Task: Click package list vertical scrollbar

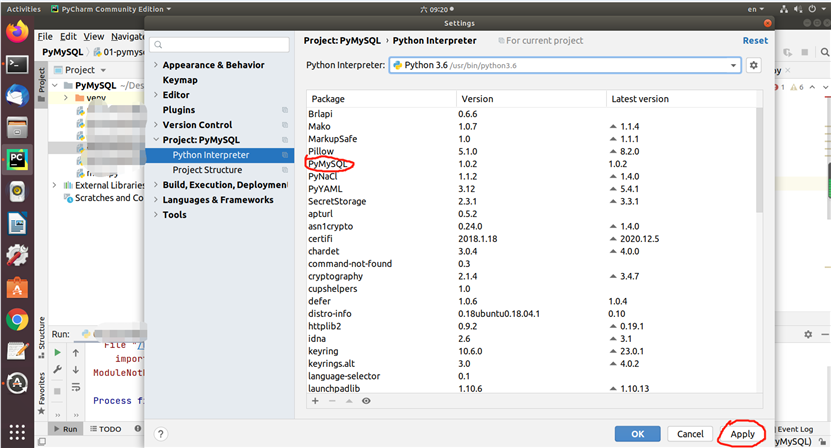Action: click(759, 159)
